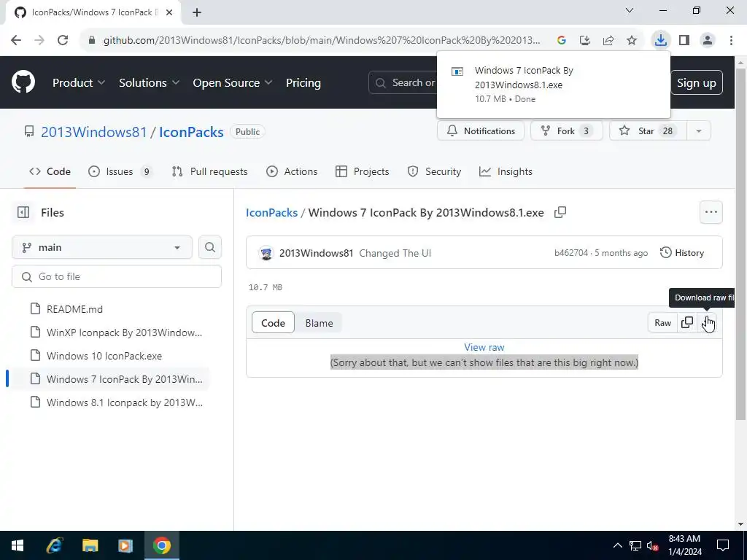
Task: Open the main branch selector dropdown
Action: pos(102,248)
